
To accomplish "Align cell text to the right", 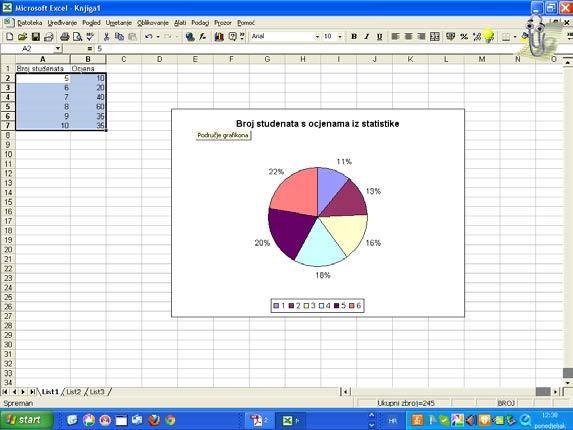I will click(x=421, y=37).
